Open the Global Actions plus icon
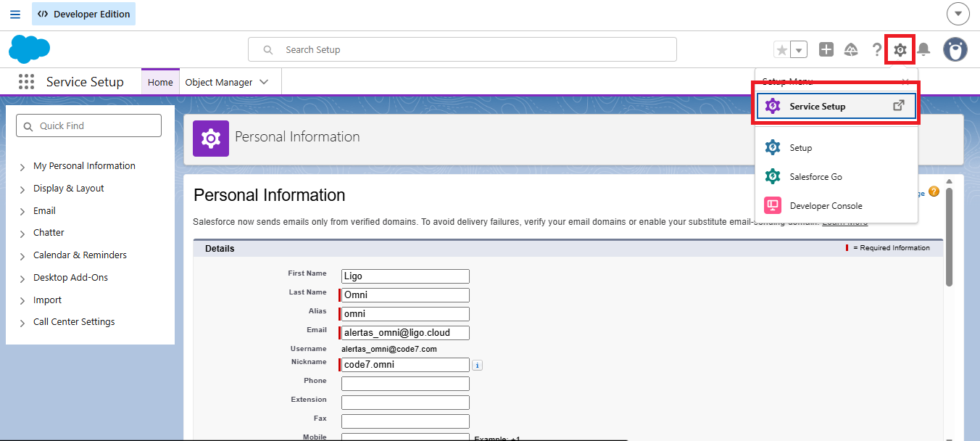Image resolution: width=980 pixels, height=441 pixels. point(826,49)
